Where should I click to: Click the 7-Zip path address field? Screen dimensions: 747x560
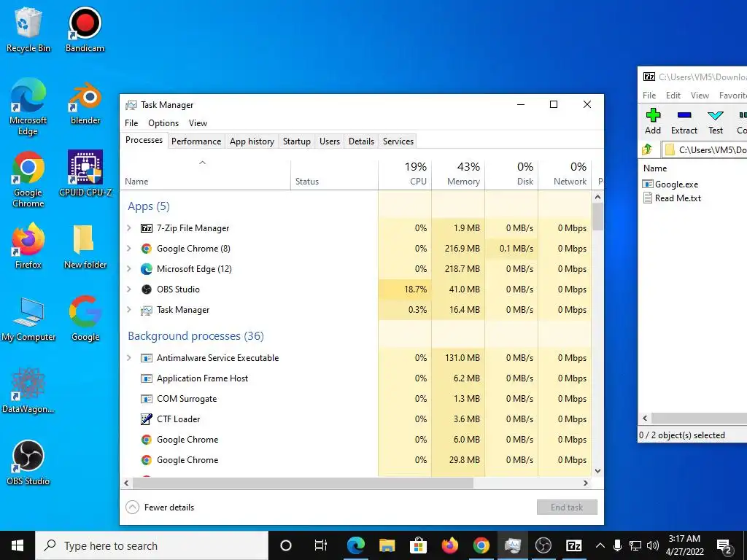pyautogui.click(x=704, y=149)
